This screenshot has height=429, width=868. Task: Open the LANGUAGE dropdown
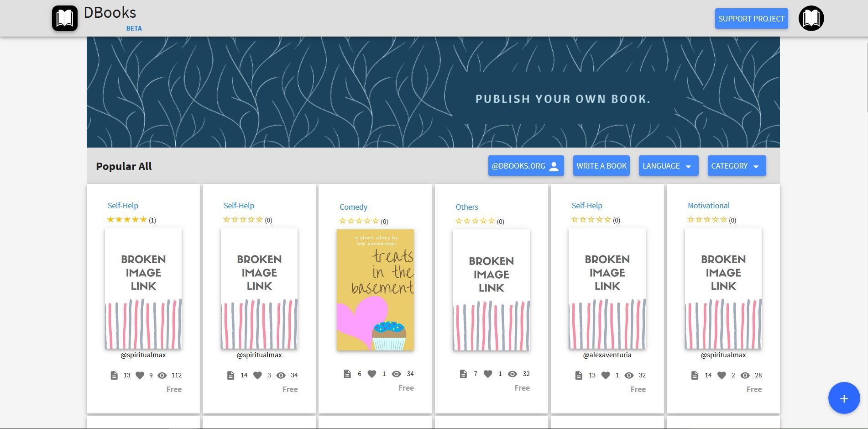[668, 166]
